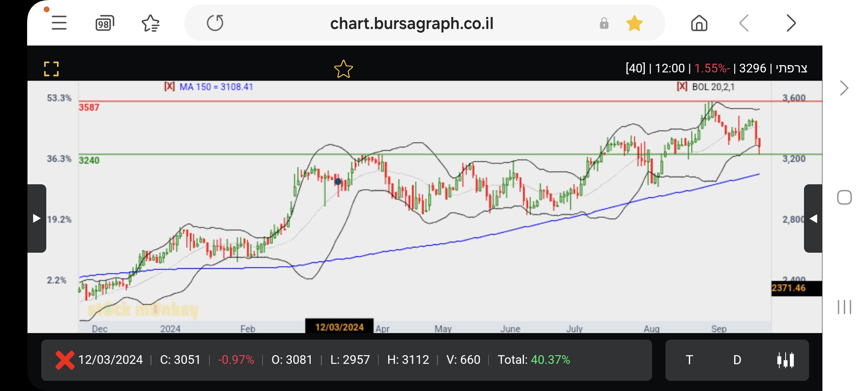Image resolution: width=868 pixels, height=391 pixels.
Task: Navigate forward with right chevron
Action: pos(791,24)
